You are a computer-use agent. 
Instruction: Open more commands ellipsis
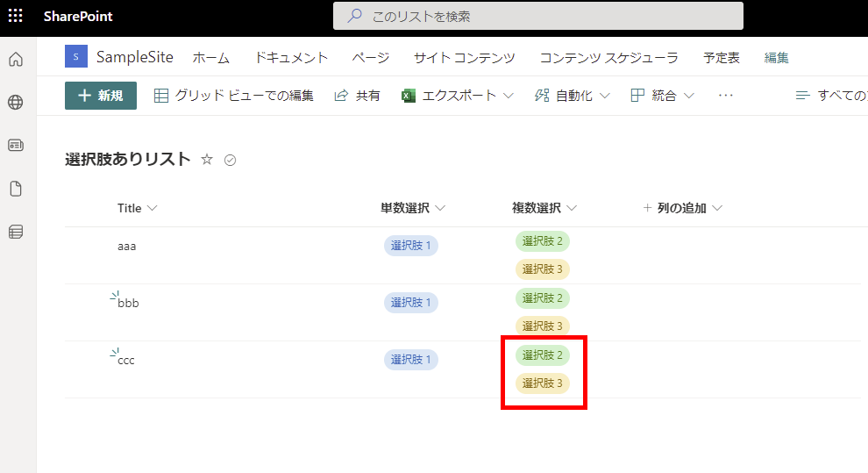(726, 96)
